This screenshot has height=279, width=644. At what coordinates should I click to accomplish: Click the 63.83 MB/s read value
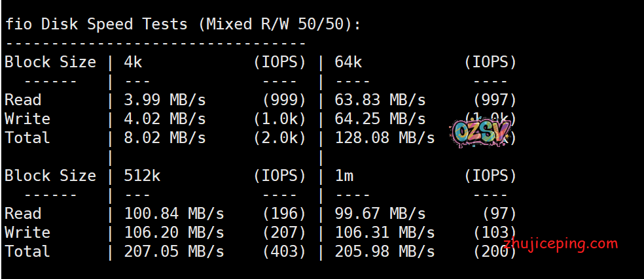coord(380,100)
